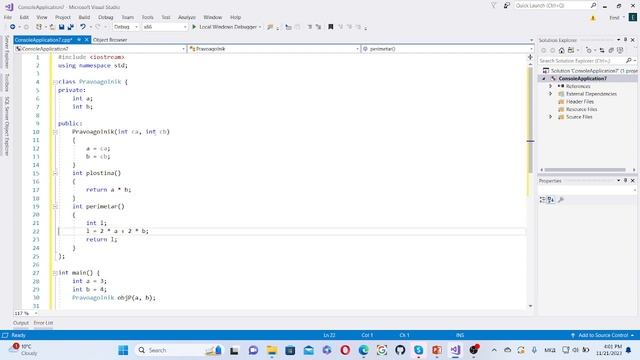Viewport: 640px width, 360px height.
Task: Click Solution Explorer horizontal scrollbar
Action: (585, 170)
